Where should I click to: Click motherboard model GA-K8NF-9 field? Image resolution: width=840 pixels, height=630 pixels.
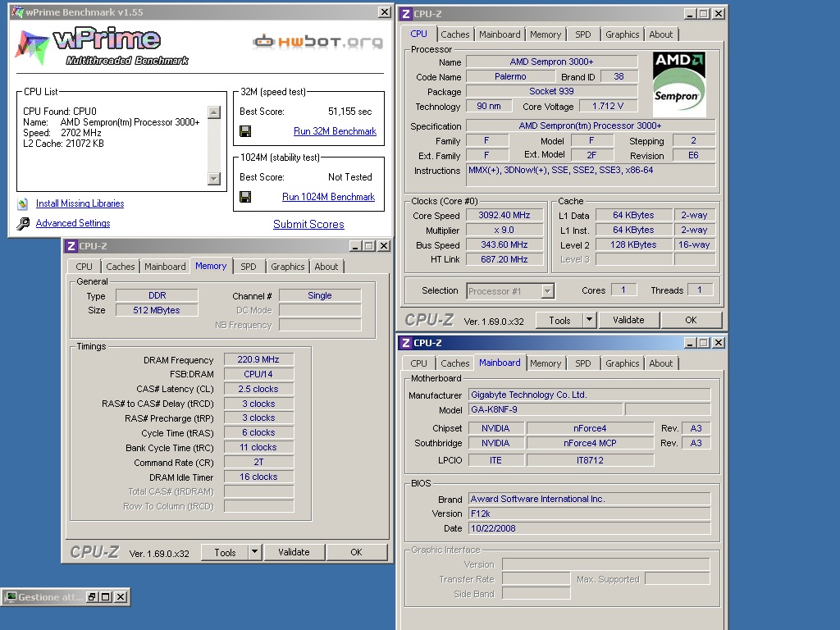click(x=546, y=410)
